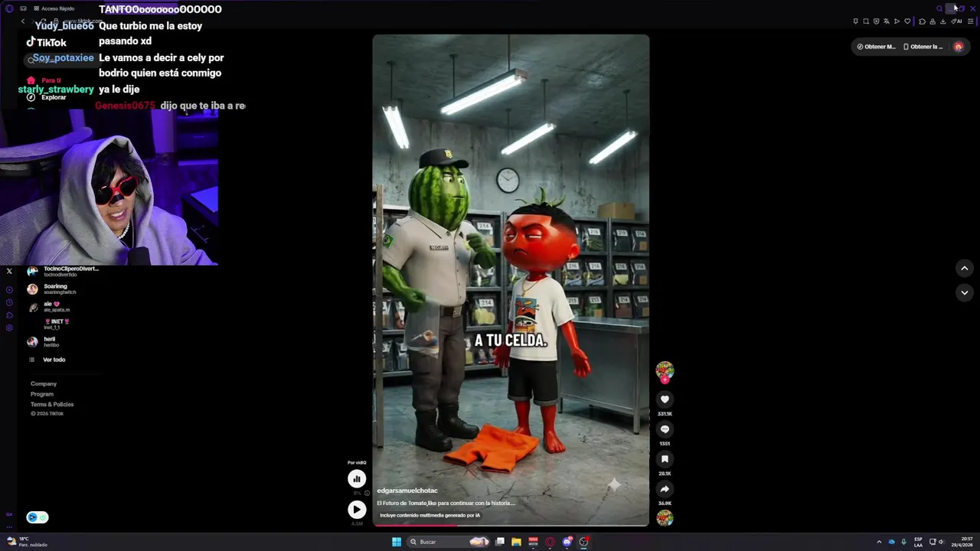Go to previous video with up chevron
980x551 pixels.
pyautogui.click(x=965, y=268)
